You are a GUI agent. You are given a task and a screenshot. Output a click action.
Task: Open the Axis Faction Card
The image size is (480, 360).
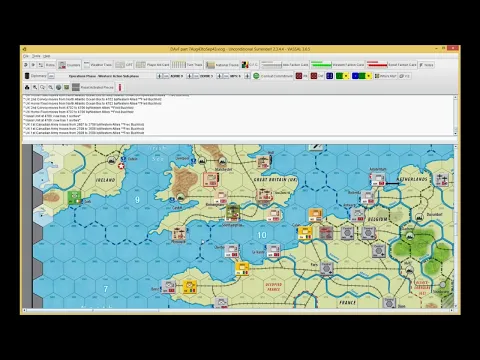(x=285, y=65)
